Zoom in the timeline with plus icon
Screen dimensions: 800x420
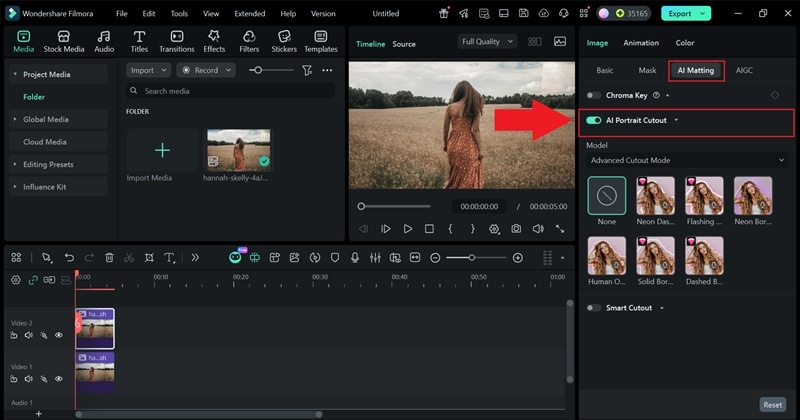(x=517, y=258)
